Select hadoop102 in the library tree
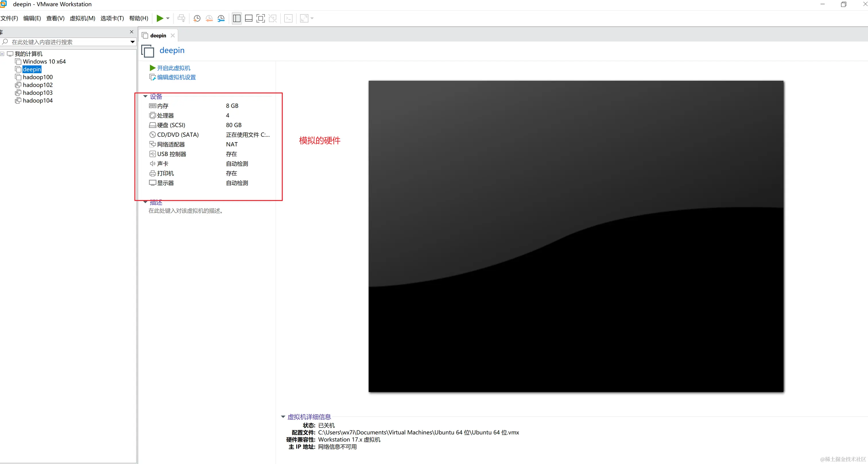This screenshot has width=868, height=464. click(x=37, y=85)
